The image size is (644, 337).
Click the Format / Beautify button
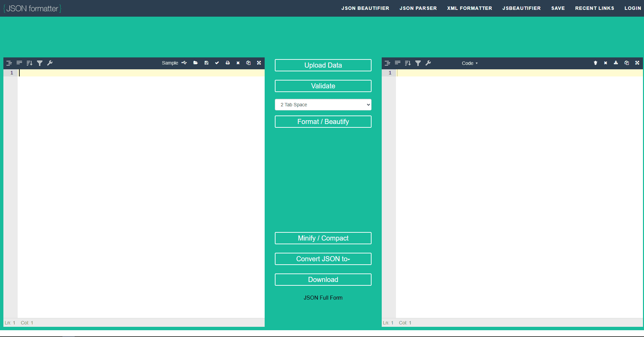point(323,122)
